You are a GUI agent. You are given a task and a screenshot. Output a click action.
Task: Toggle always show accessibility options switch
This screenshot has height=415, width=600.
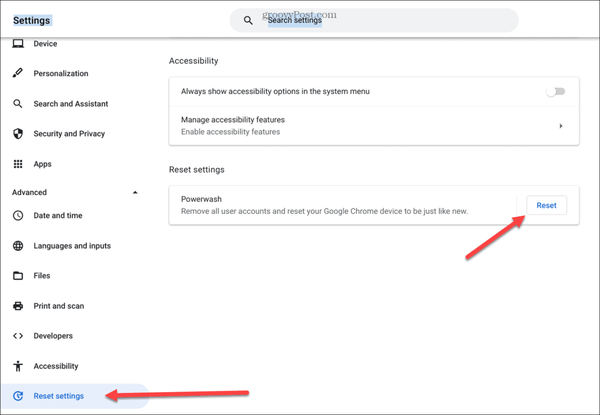point(555,91)
